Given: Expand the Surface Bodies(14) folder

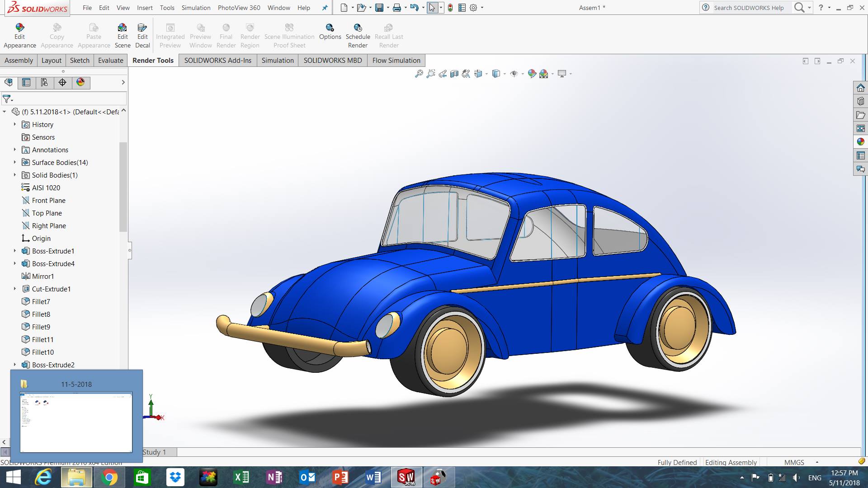Looking at the screenshot, I should click(x=14, y=162).
